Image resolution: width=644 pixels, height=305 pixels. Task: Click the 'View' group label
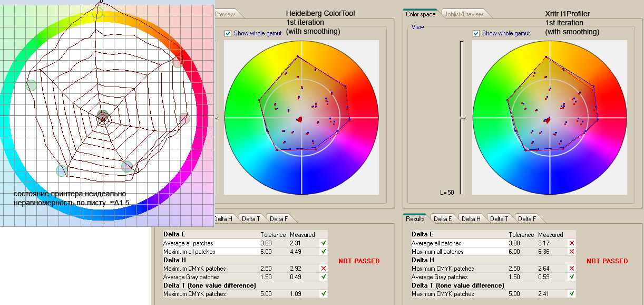pos(417,26)
